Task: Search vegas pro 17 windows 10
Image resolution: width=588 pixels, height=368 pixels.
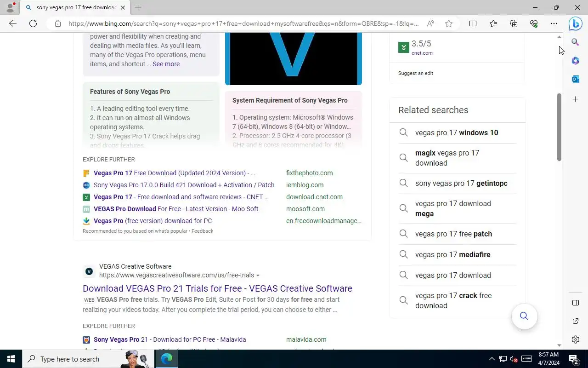Action: click(457, 132)
